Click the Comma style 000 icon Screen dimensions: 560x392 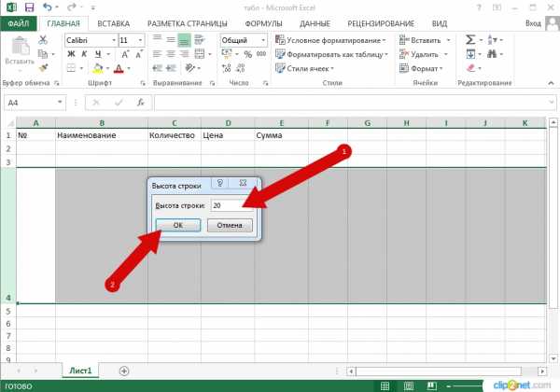tap(261, 54)
